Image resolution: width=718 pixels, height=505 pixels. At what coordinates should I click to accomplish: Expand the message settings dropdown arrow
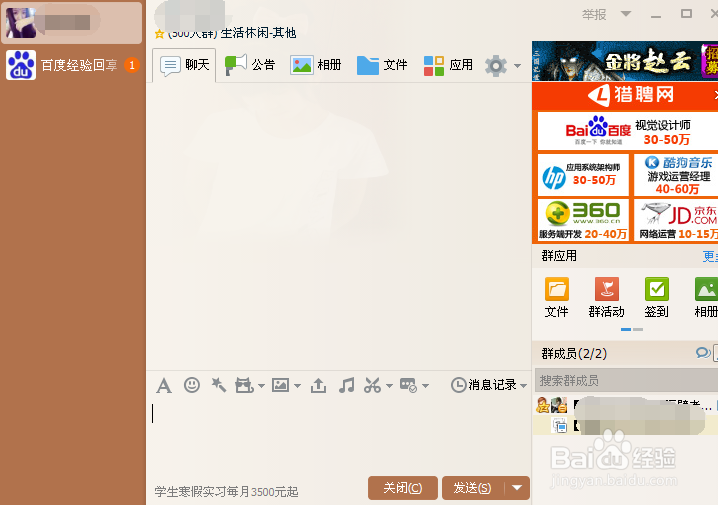tap(425, 386)
